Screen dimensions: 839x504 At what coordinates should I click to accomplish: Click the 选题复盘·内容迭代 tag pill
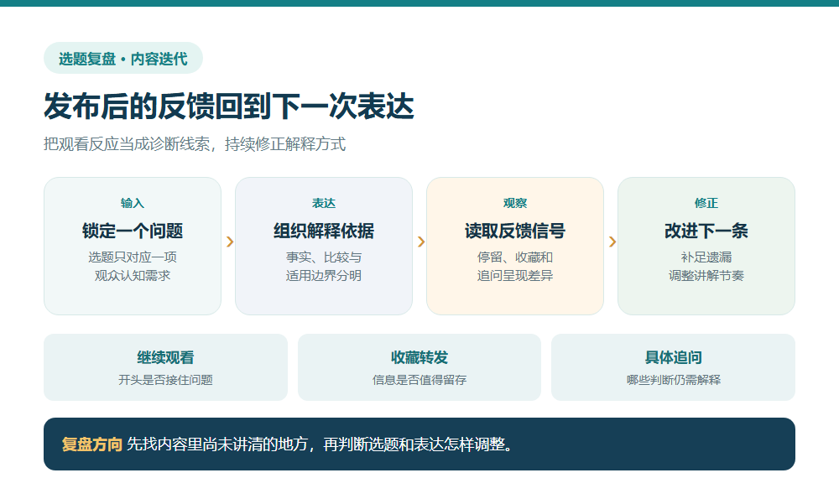pos(123,59)
